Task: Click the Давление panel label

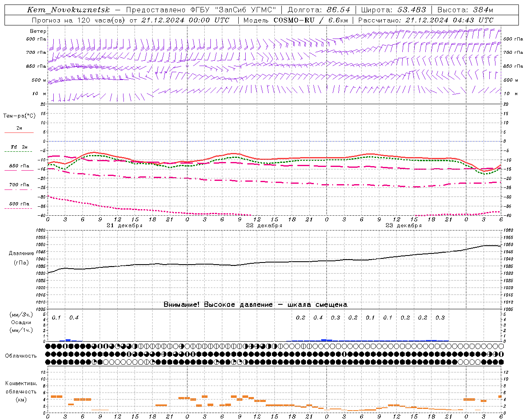Action: point(21,253)
